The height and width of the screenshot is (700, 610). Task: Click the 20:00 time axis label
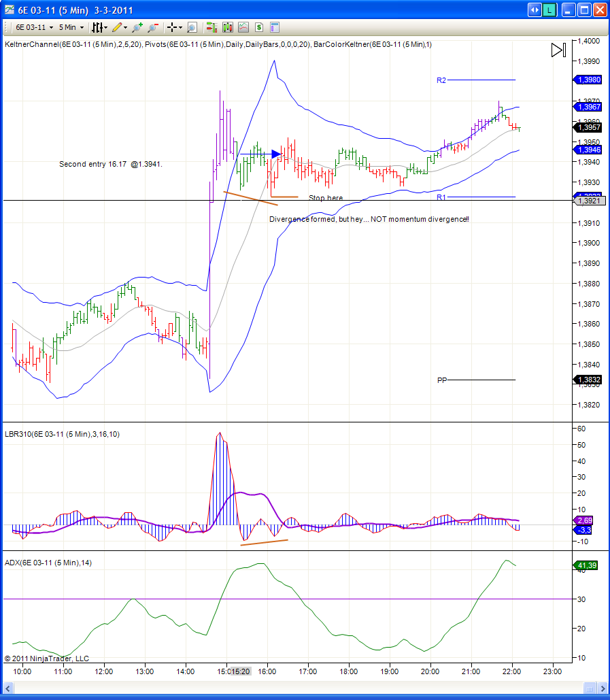(x=430, y=671)
